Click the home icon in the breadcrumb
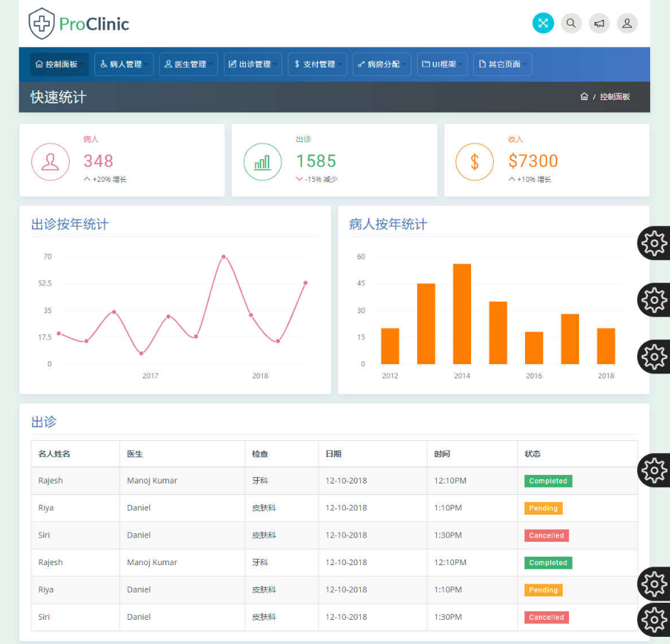Screen dimensions: 670x644 tap(584, 97)
